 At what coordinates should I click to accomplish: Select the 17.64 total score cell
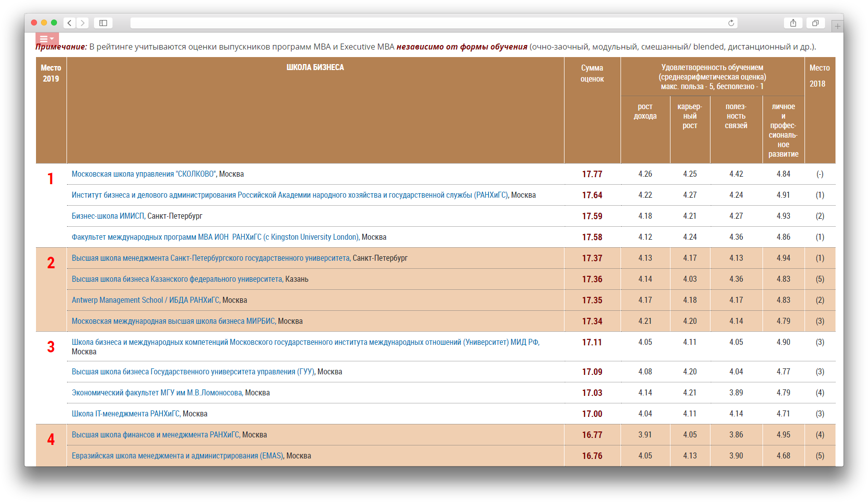[x=592, y=195]
